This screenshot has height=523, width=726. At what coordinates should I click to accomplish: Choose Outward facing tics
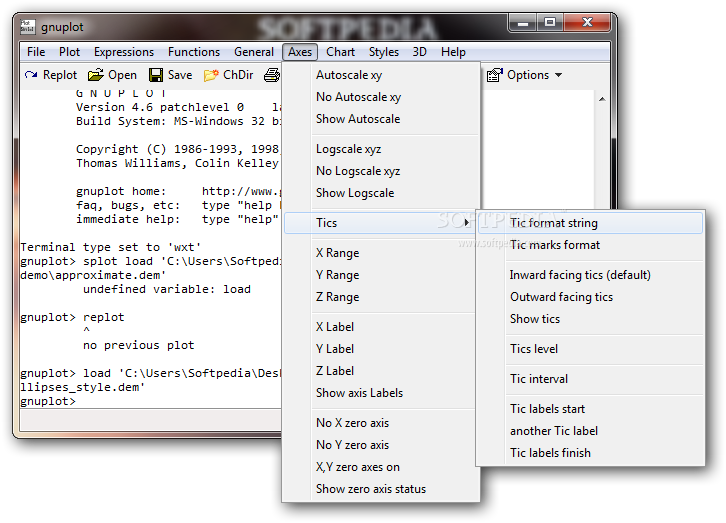(x=590, y=297)
